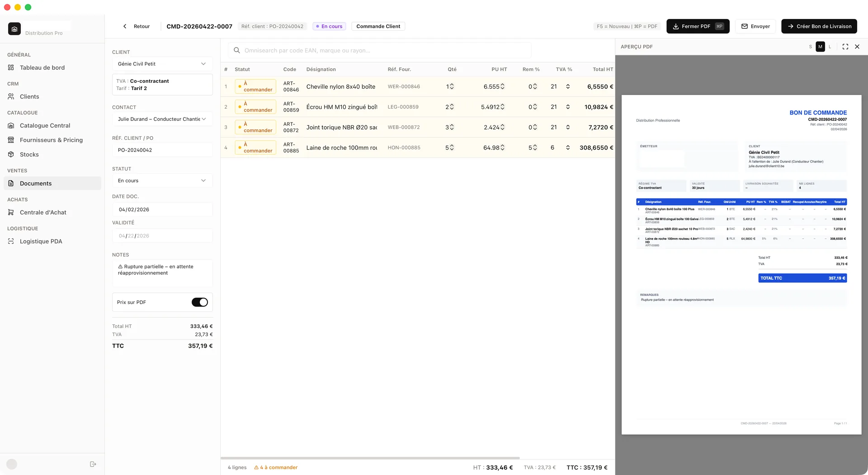Open the Statut dropdown En cours

[x=162, y=180]
